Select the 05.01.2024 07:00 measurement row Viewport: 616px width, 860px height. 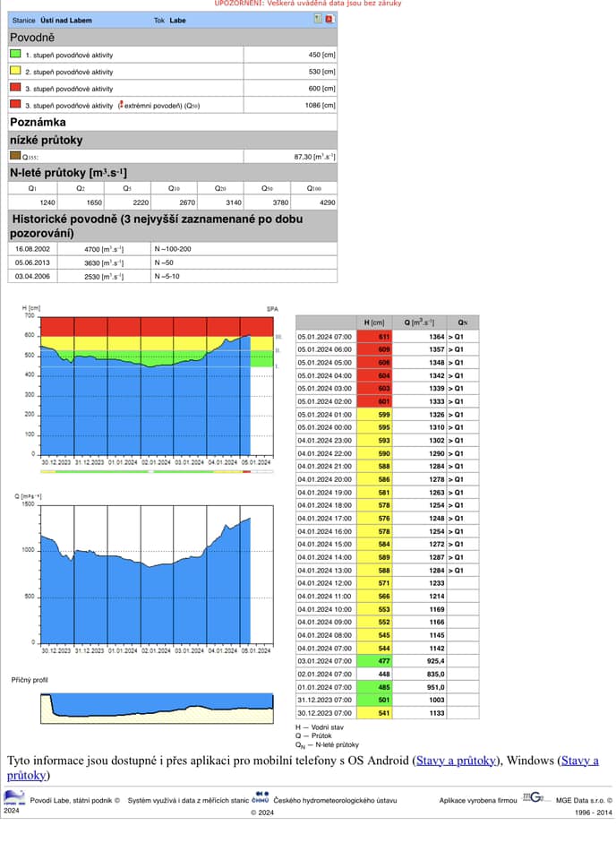tap(387, 336)
